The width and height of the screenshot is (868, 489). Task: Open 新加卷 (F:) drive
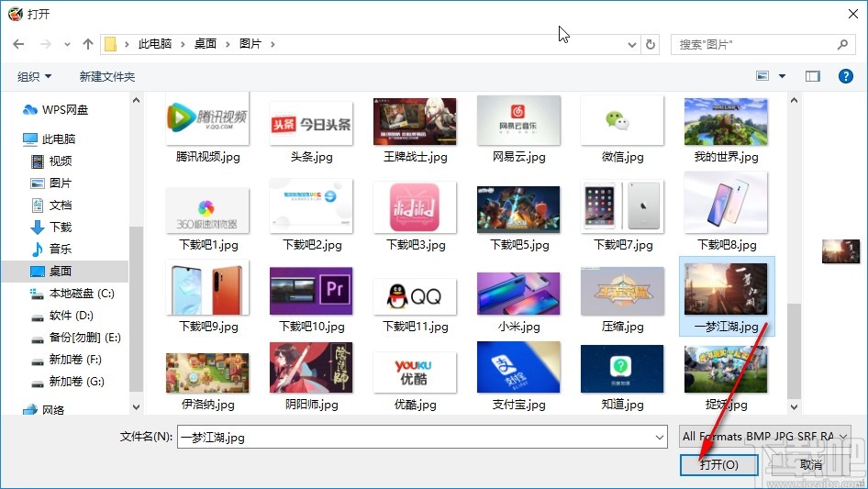[x=74, y=360]
